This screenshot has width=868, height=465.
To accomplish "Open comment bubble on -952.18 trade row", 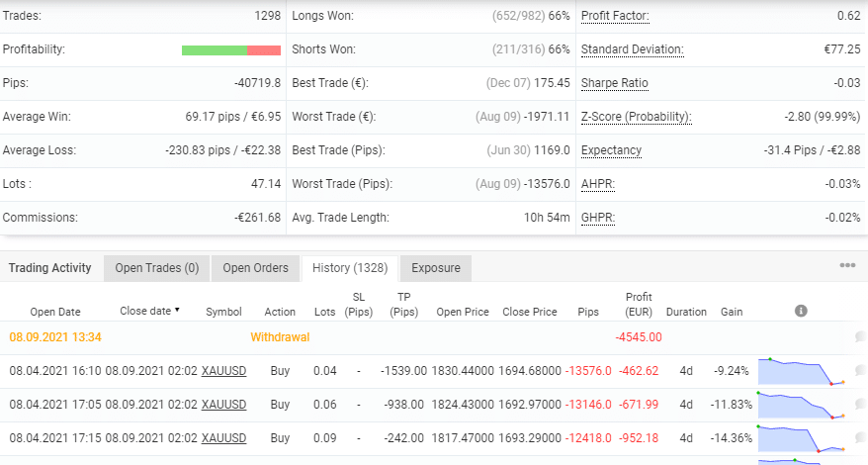I will tap(860, 438).
